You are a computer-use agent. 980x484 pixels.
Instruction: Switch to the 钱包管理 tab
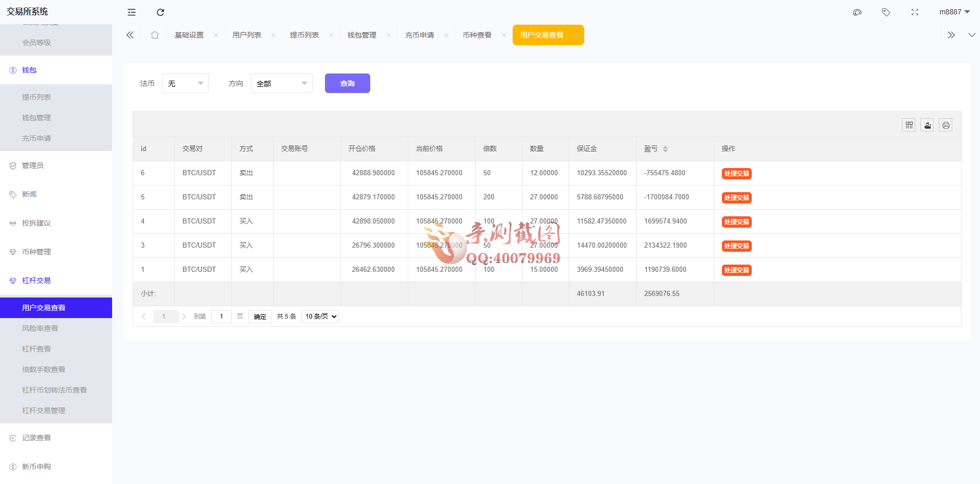pos(361,35)
